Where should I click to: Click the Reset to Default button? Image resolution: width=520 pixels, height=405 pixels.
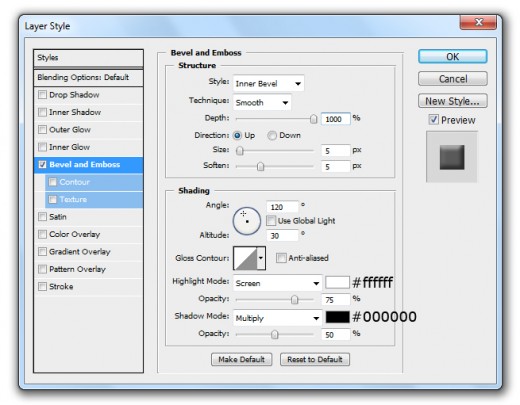(315, 359)
